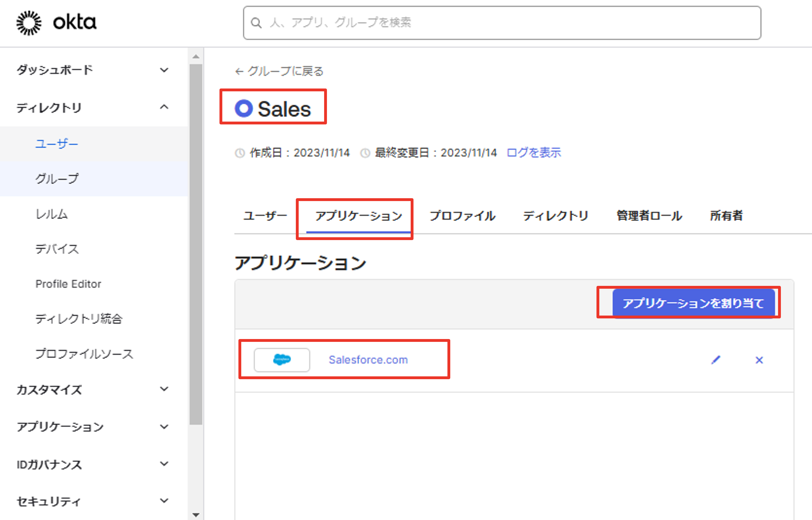
Task: Switch to the プロファイル tab
Action: click(x=463, y=216)
